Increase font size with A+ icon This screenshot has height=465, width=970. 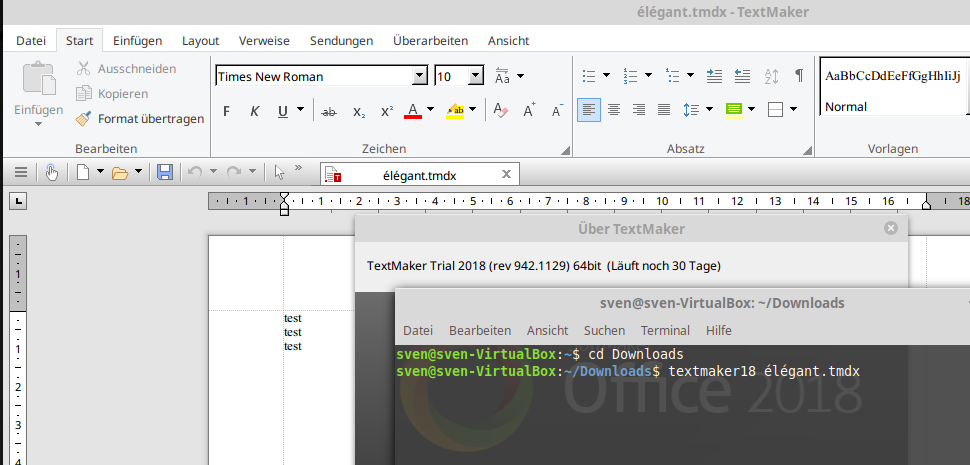pyautogui.click(x=530, y=111)
